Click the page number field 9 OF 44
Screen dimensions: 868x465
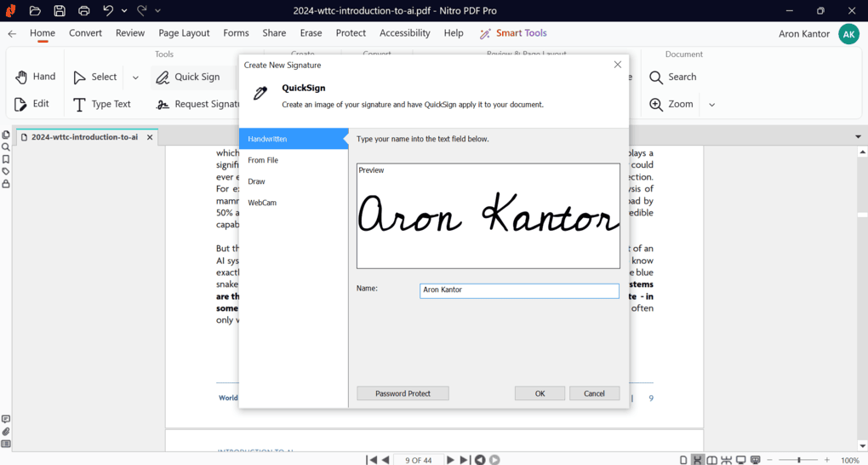418,460
